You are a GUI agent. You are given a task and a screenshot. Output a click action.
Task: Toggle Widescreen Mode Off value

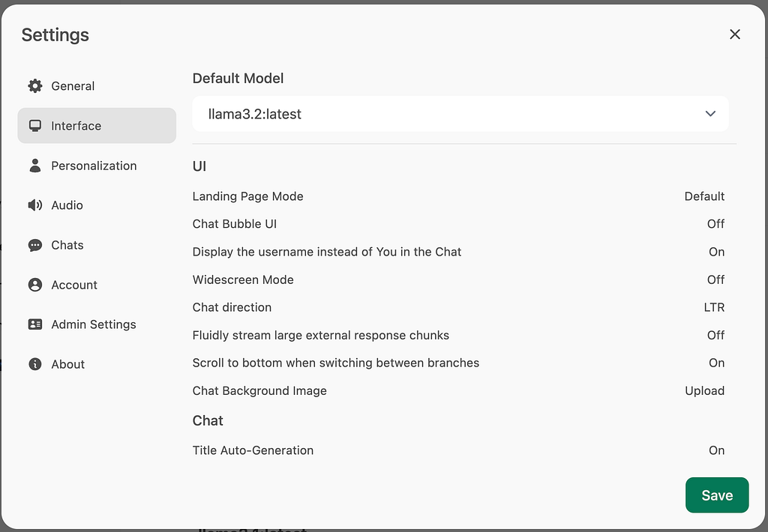coord(715,279)
